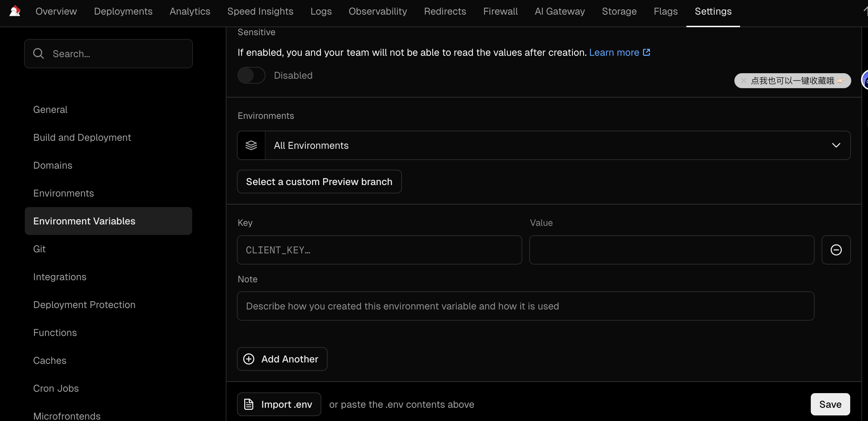Remove the variable row with minus icon

pyautogui.click(x=836, y=250)
